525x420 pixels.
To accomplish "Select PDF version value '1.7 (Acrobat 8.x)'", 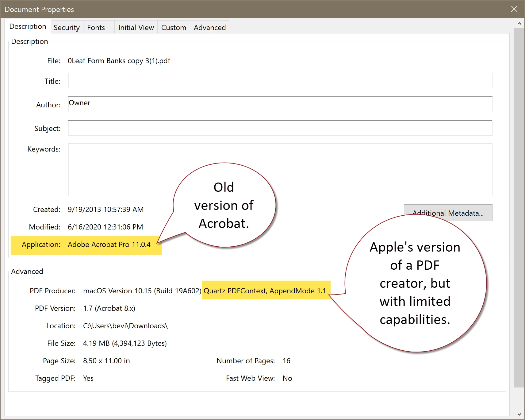I will point(109,308).
